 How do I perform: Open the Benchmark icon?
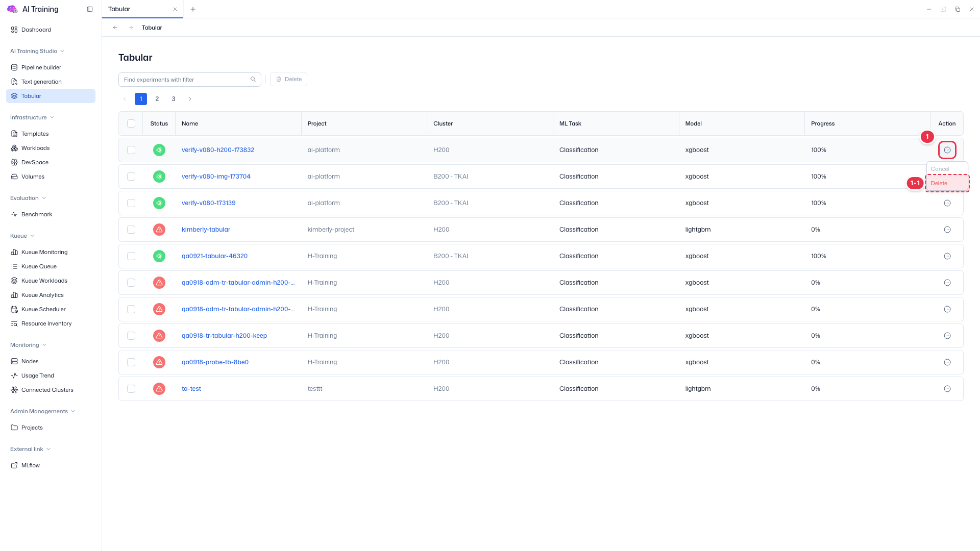[14, 214]
